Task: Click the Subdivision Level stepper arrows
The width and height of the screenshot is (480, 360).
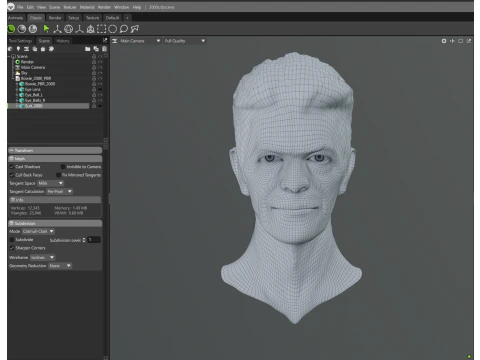Action: (84, 240)
